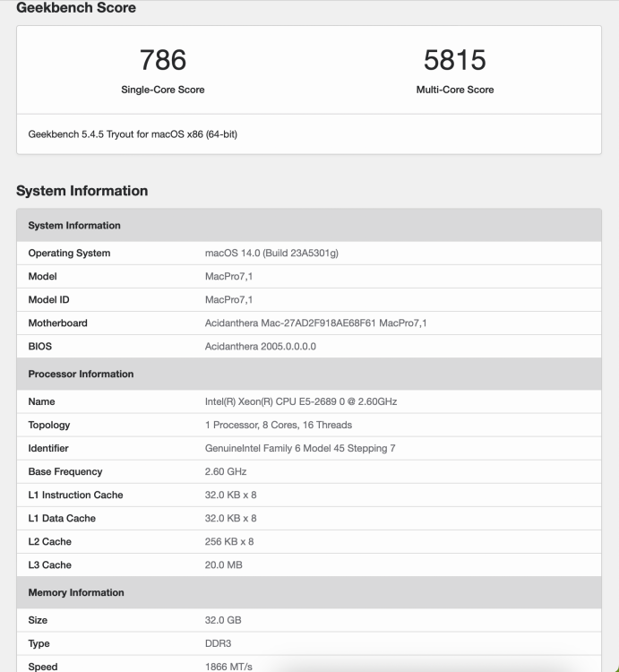
Task: Select the Topology 8 Cores value
Action: tap(279, 425)
